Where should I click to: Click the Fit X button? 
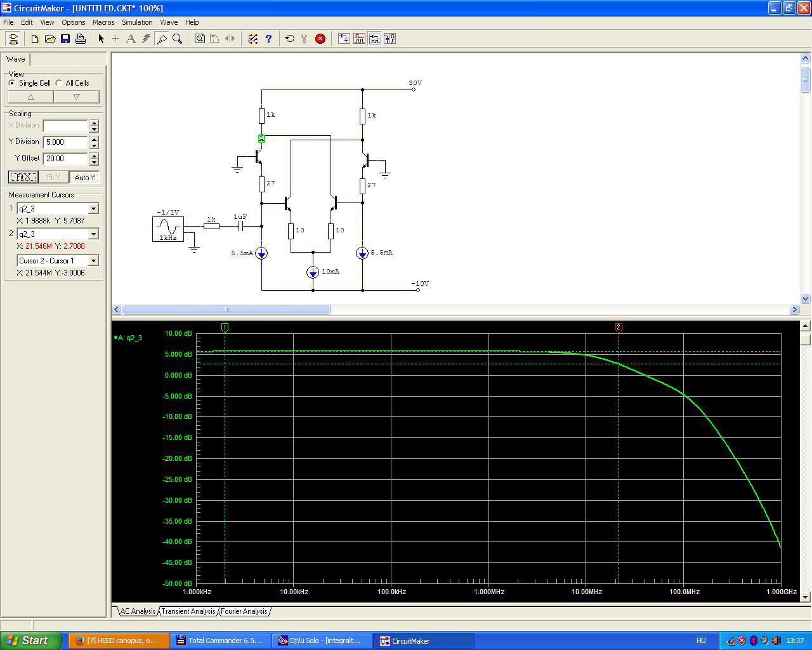tap(23, 177)
